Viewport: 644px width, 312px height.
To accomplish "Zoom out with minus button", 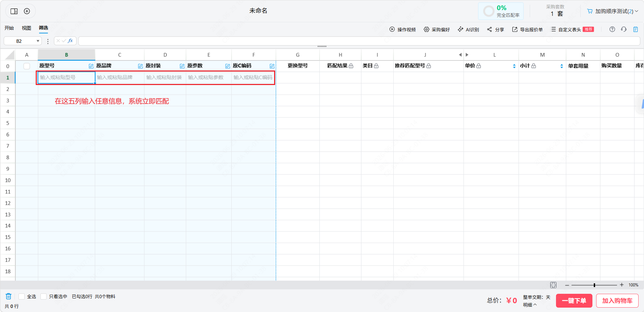I will (567, 285).
